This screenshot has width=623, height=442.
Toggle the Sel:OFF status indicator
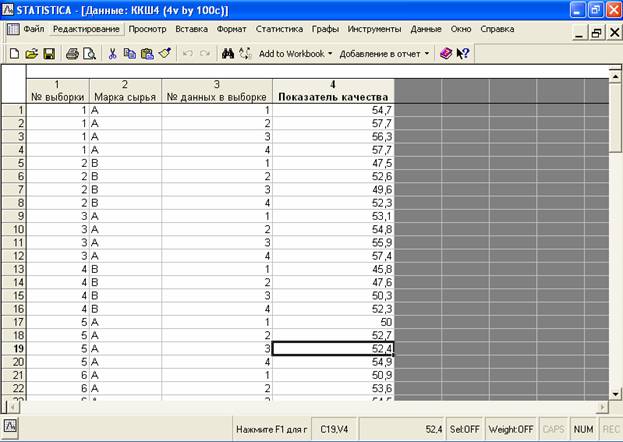(x=464, y=429)
